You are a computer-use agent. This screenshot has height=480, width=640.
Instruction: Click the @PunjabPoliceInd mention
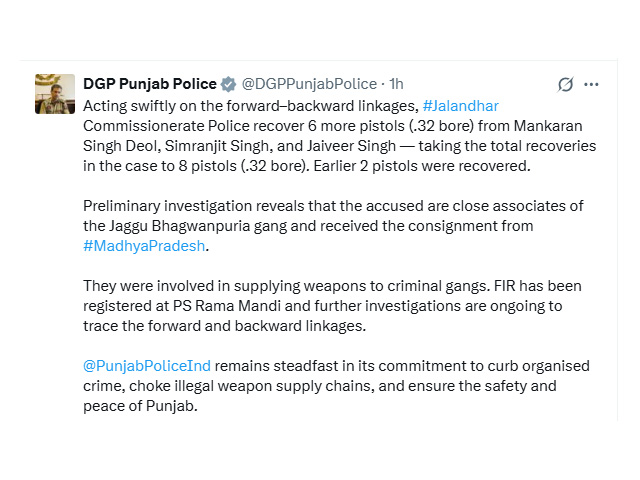pos(146,365)
